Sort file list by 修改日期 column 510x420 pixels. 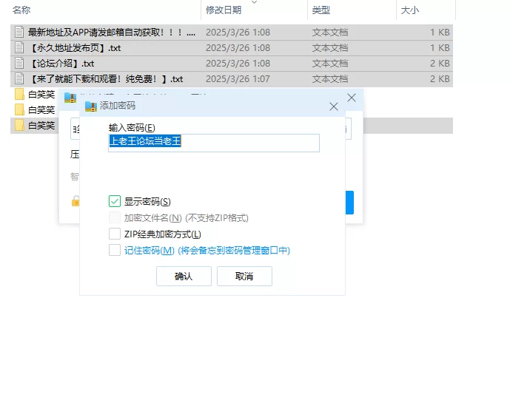224,10
